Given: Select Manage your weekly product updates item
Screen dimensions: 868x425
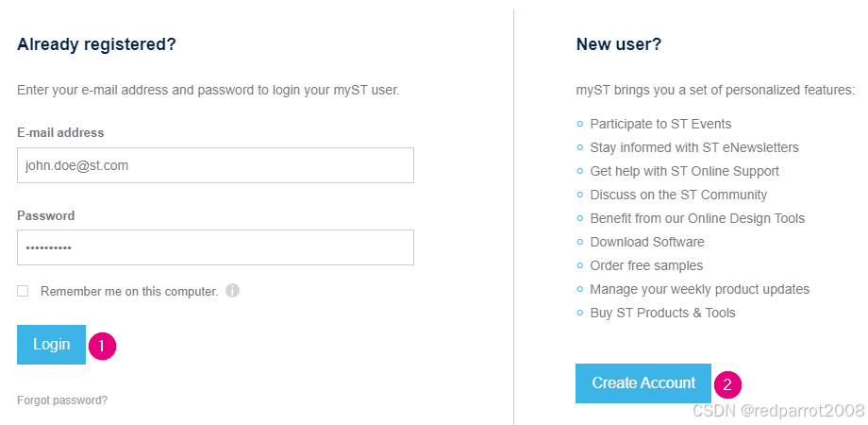Looking at the screenshot, I should pos(700,289).
